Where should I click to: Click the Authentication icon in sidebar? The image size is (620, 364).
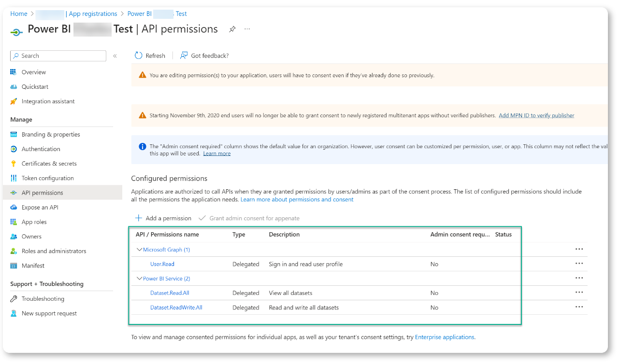14,149
